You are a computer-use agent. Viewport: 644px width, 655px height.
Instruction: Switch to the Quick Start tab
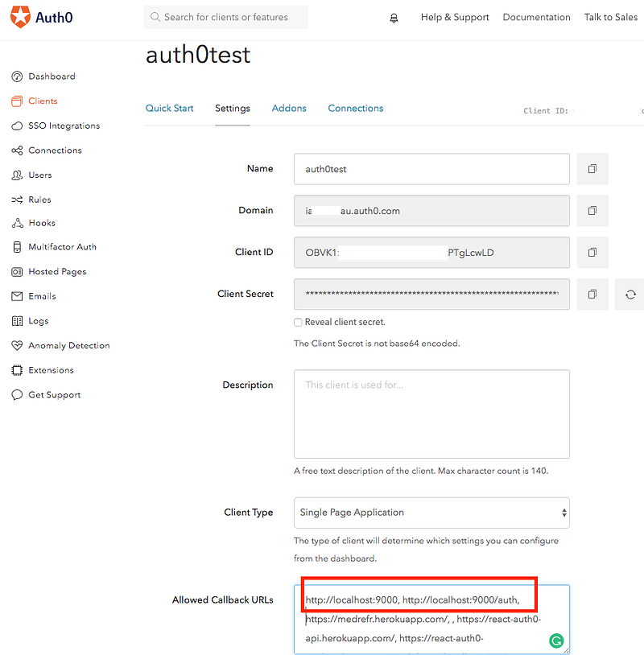coord(169,108)
